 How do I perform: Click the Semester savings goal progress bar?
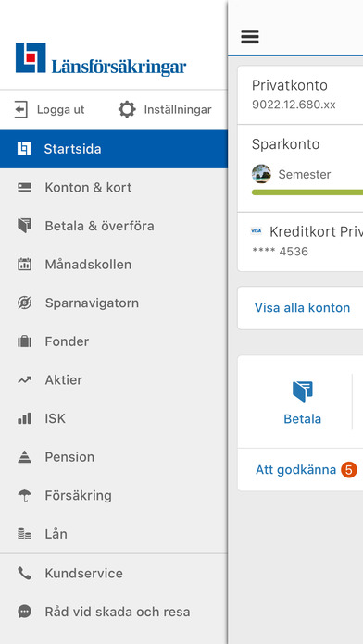(x=307, y=192)
